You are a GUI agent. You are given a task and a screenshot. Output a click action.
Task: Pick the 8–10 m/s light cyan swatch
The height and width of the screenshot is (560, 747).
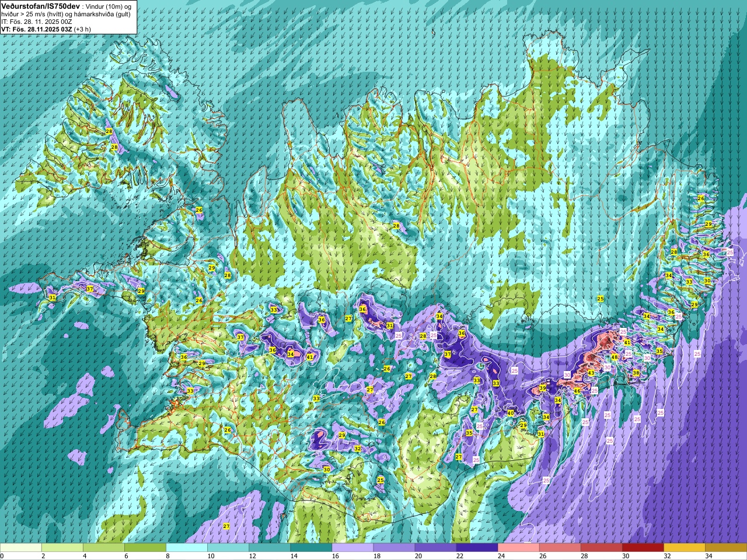click(187, 548)
